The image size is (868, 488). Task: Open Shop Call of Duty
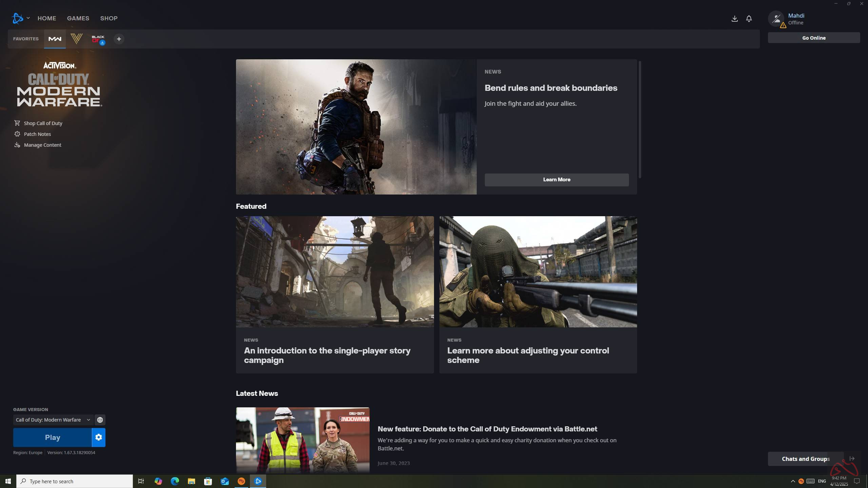click(x=43, y=123)
